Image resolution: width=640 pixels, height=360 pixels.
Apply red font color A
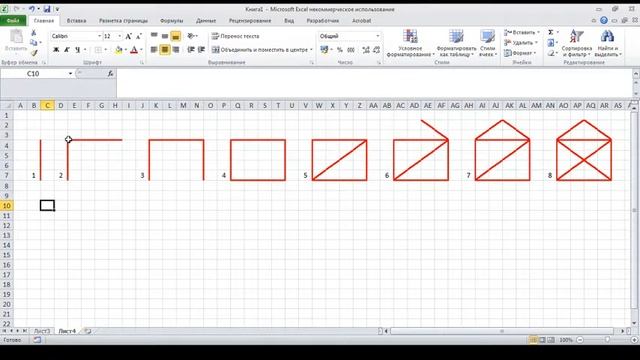pyautogui.click(x=134, y=50)
